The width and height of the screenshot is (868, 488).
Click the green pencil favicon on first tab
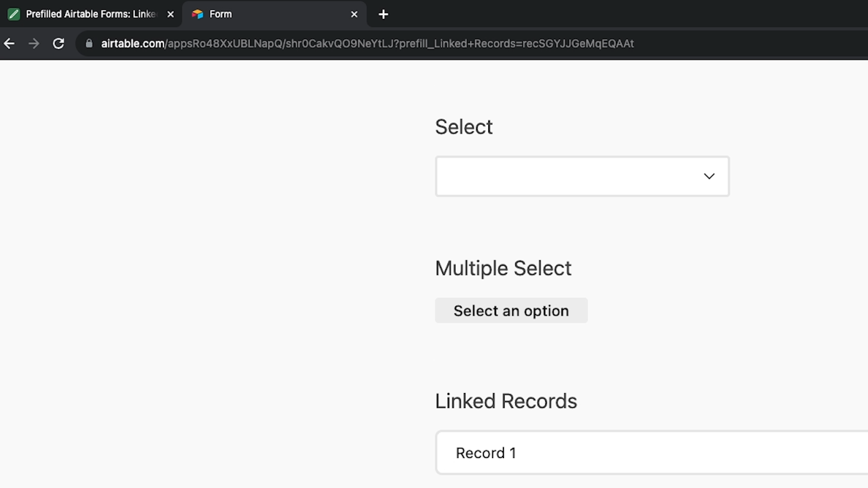click(x=14, y=14)
